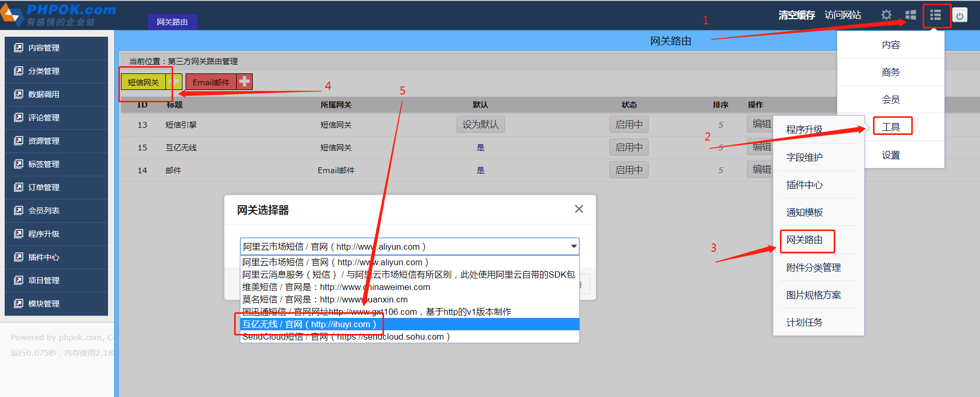Click 编辑 for the 邮件 row
Viewport: 980px width, 397px height.
pyautogui.click(x=760, y=170)
